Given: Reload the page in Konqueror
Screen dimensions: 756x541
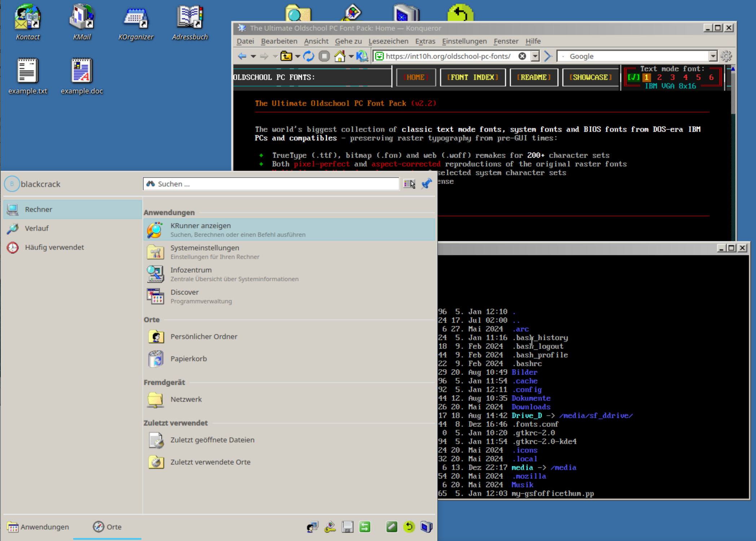Looking at the screenshot, I should tap(308, 56).
